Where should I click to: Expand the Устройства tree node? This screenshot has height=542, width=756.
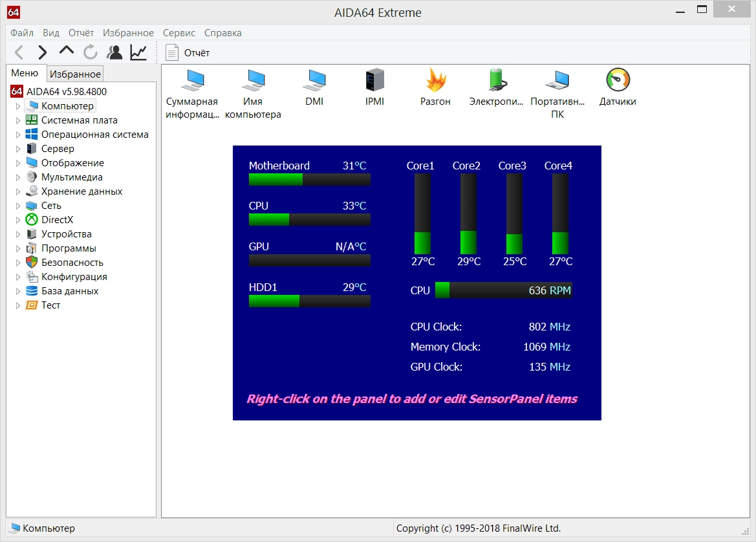click(18, 234)
